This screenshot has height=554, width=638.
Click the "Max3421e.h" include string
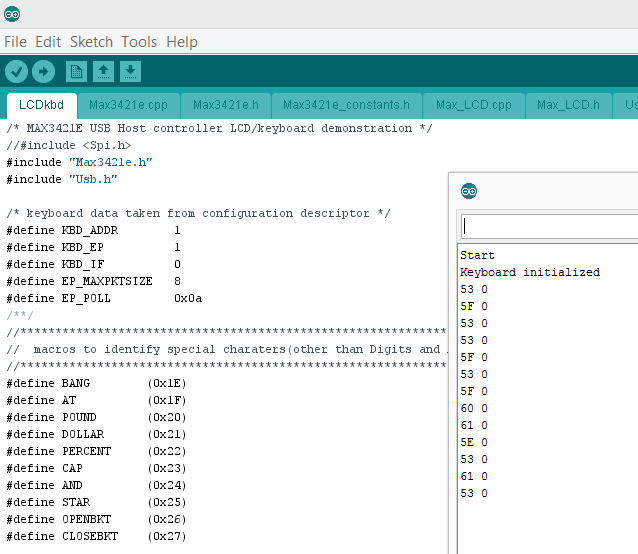pyautogui.click(x=111, y=162)
